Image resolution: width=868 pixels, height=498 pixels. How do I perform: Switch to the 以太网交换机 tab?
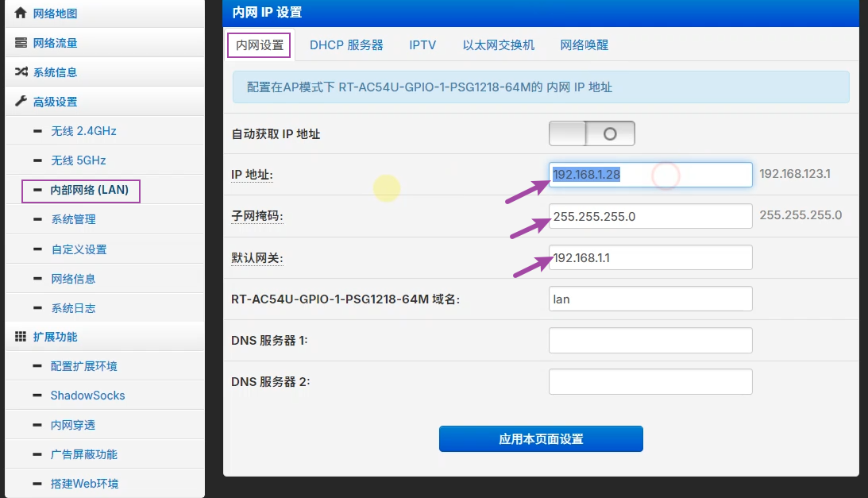(498, 44)
